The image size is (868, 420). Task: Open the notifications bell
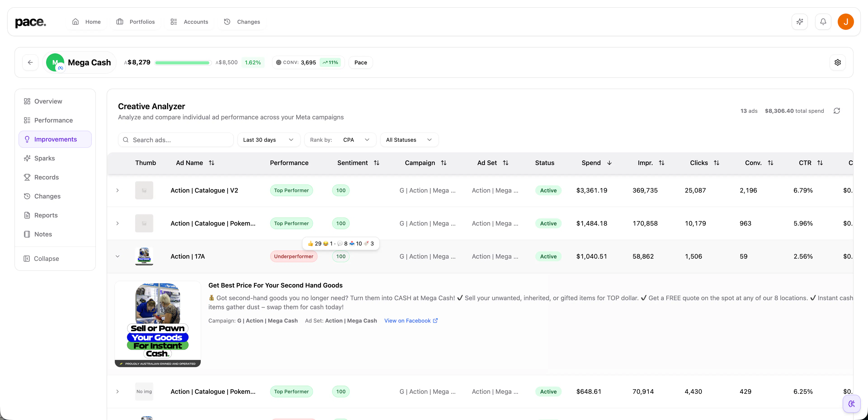pyautogui.click(x=823, y=22)
